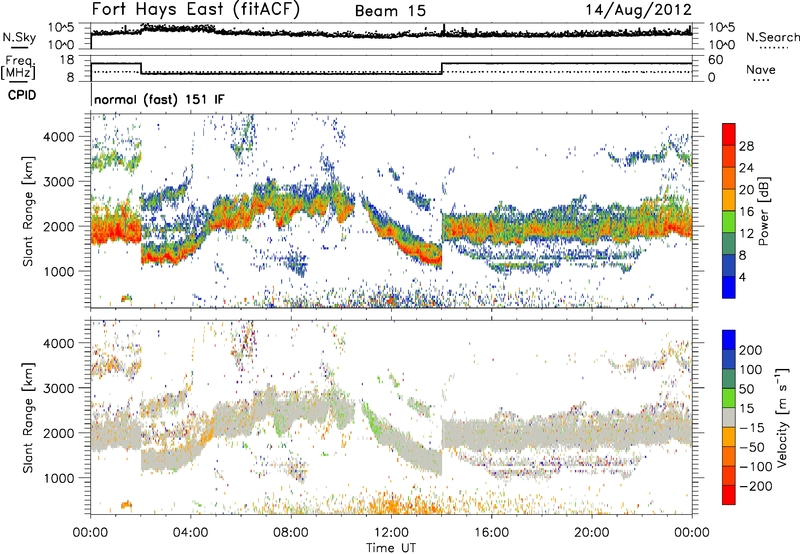Select light green Velocity segment between 50 and 15
Viewport: 800px width, 554px height.
tap(729, 398)
